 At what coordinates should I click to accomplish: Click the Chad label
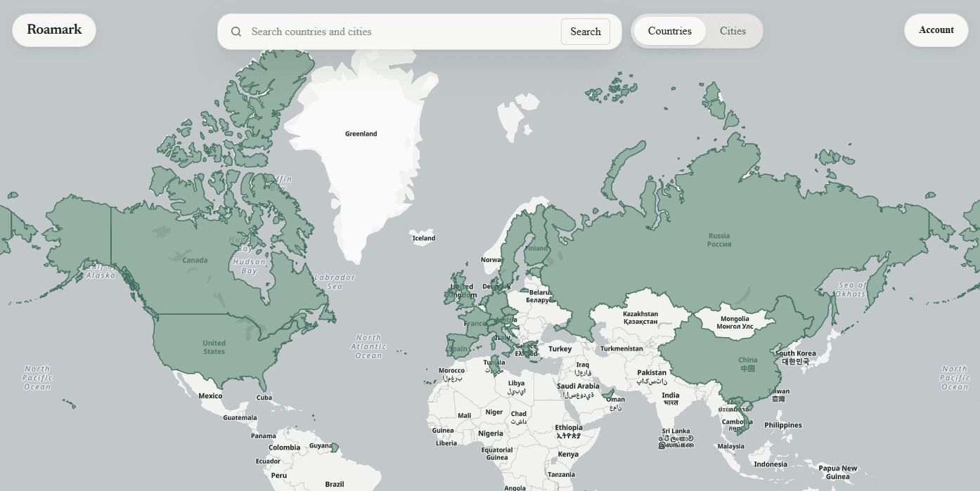click(x=519, y=417)
